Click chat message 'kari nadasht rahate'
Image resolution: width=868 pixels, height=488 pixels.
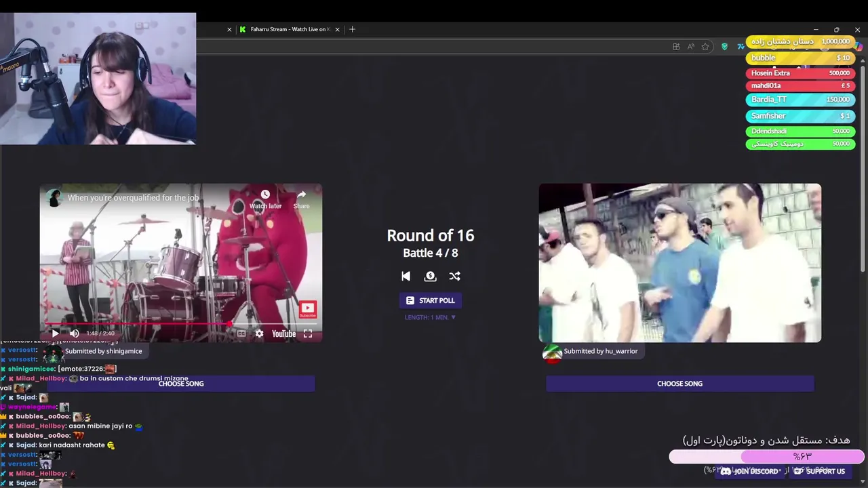72,445
